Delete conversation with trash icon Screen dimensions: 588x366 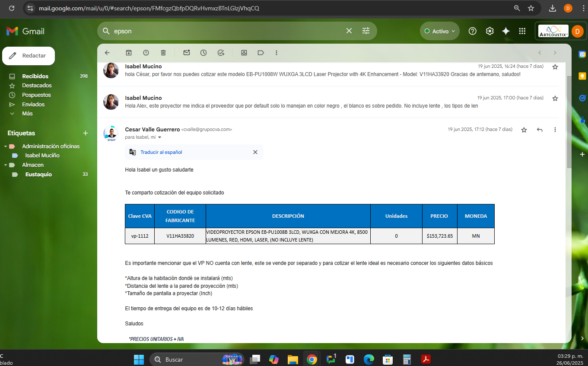coord(163,53)
